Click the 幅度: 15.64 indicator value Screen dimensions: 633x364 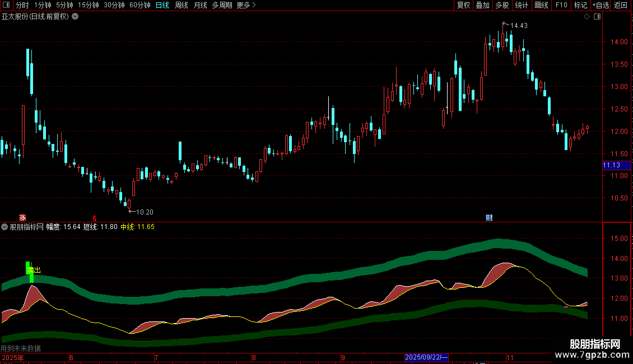63,227
